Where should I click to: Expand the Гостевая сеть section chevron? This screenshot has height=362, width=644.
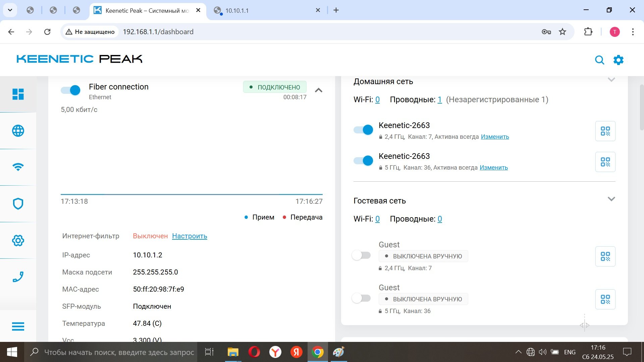(x=611, y=199)
